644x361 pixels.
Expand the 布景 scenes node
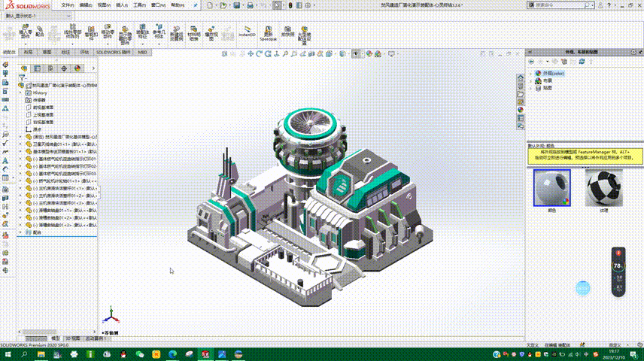531,80
